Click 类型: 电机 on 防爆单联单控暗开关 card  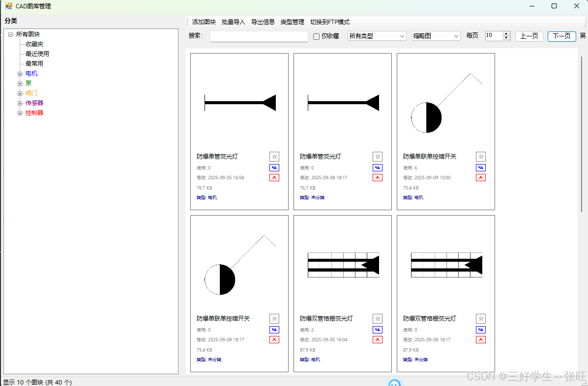point(413,197)
